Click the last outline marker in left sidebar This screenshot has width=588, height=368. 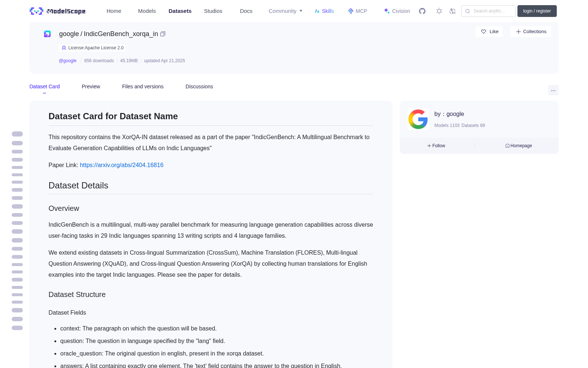(x=17, y=328)
